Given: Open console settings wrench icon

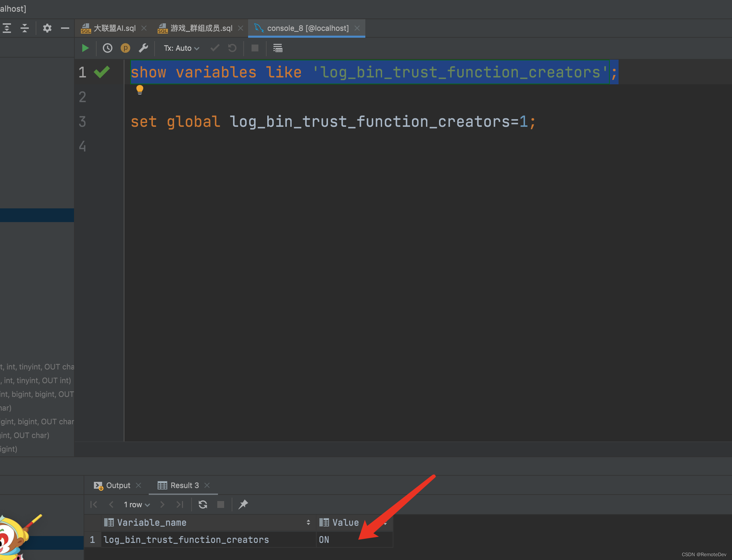Looking at the screenshot, I should click(143, 48).
